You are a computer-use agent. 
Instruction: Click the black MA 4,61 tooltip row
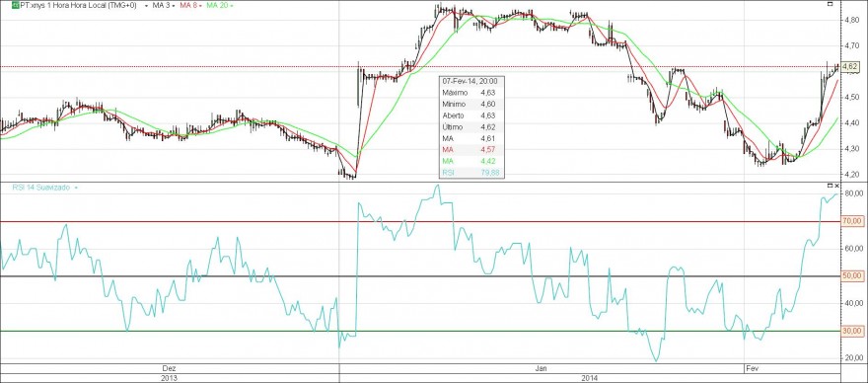click(471, 138)
